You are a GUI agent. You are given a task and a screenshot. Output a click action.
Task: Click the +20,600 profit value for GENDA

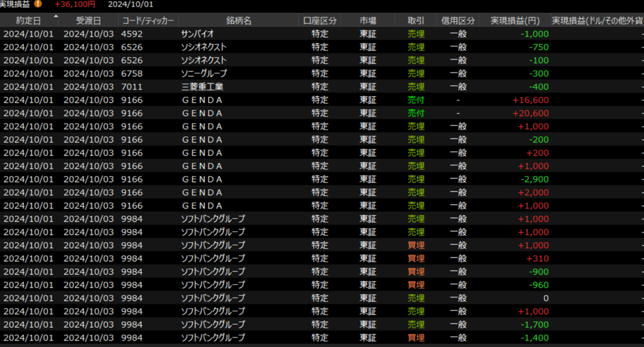click(x=531, y=113)
